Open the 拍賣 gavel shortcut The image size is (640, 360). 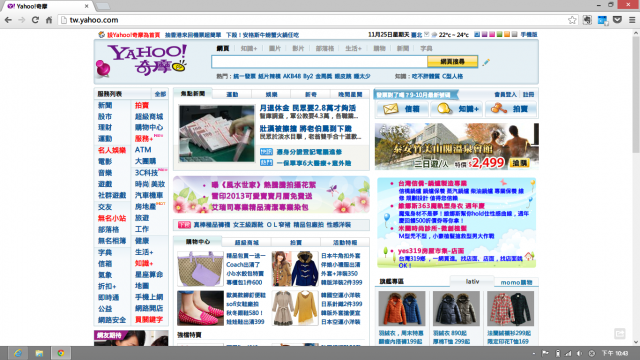click(510, 109)
